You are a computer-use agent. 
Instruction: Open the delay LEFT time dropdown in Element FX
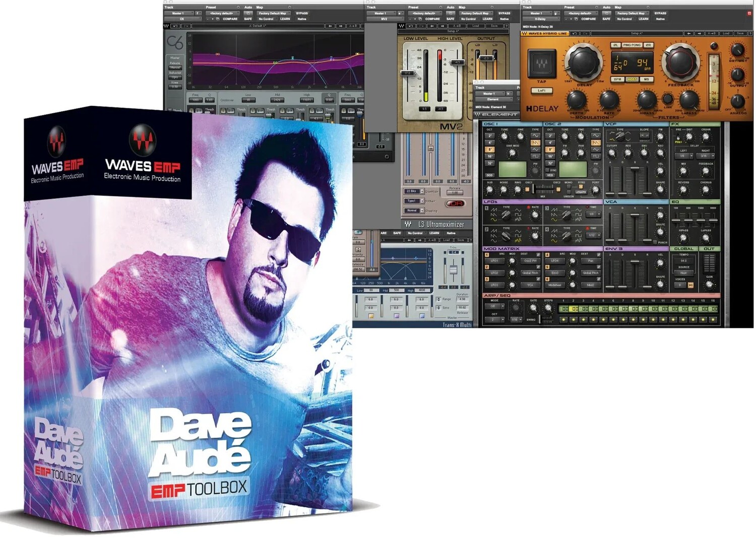pos(684,156)
